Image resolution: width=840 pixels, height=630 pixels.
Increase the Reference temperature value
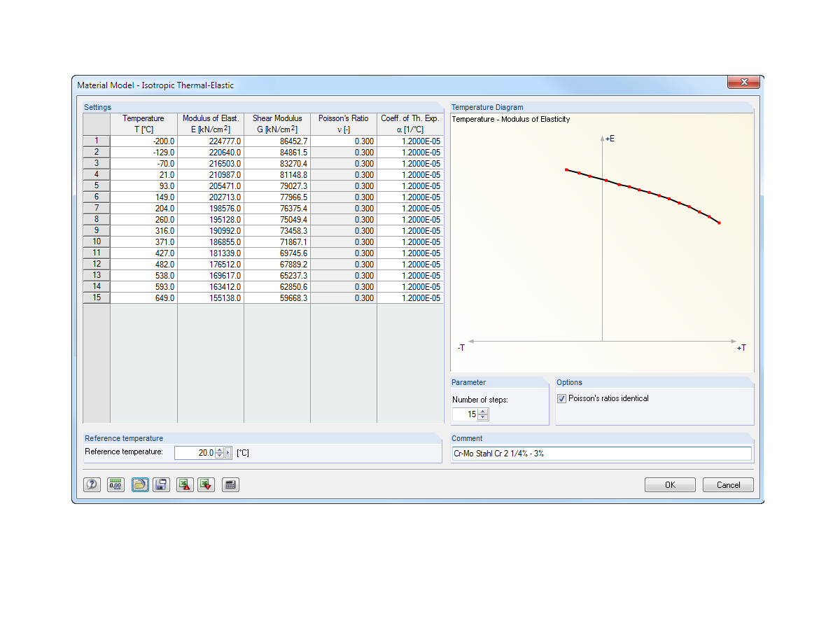[218, 450]
